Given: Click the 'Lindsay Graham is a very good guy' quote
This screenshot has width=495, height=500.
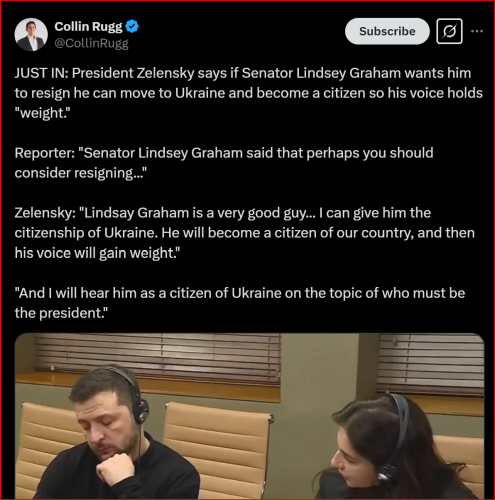Looking at the screenshot, I should pos(244,233).
